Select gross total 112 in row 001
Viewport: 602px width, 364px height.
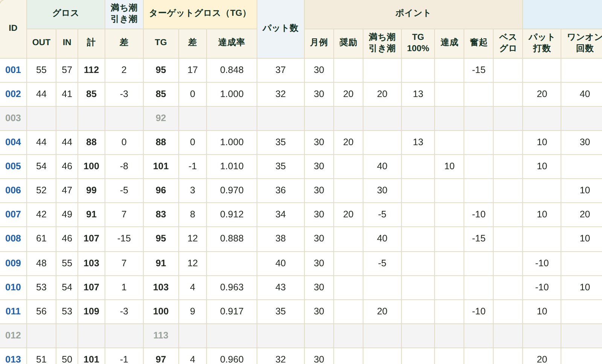click(91, 70)
